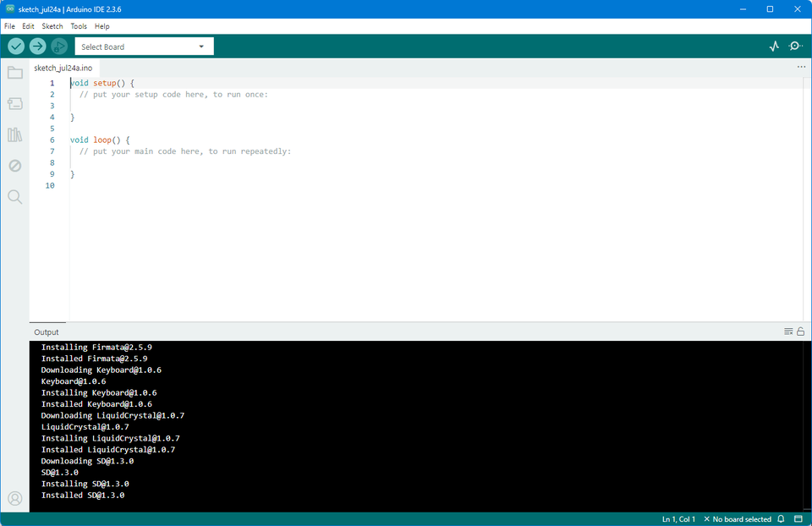Open the notifications bell in the status bar
This screenshot has width=812, height=526.
pos(780,519)
